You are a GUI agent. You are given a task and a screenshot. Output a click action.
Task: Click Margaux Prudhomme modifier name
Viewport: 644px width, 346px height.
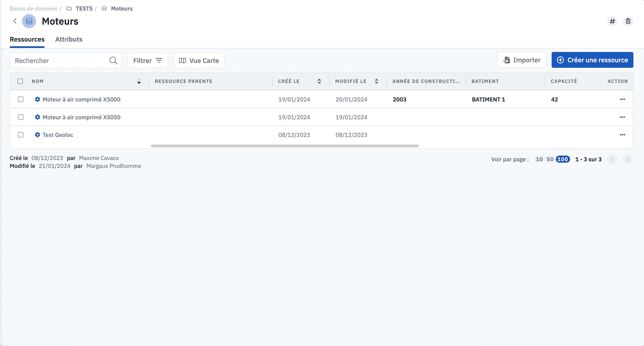click(113, 166)
